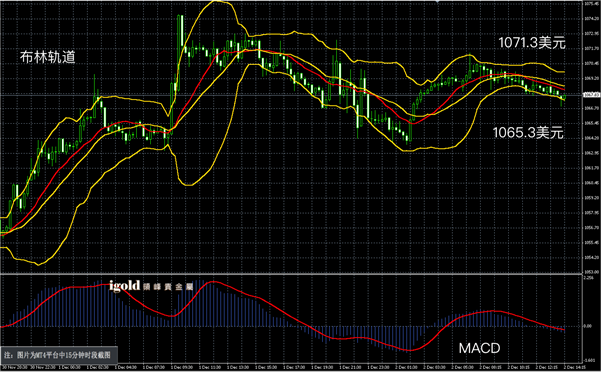Click the 1071.70 price axis label
Screen dimensions: 601x372
[591, 48]
